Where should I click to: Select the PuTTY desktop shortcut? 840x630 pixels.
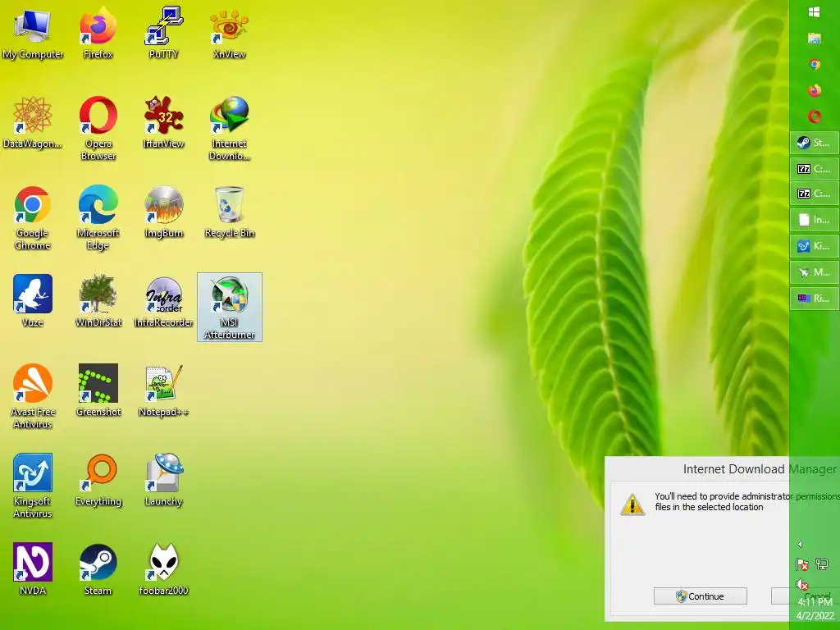click(x=163, y=33)
